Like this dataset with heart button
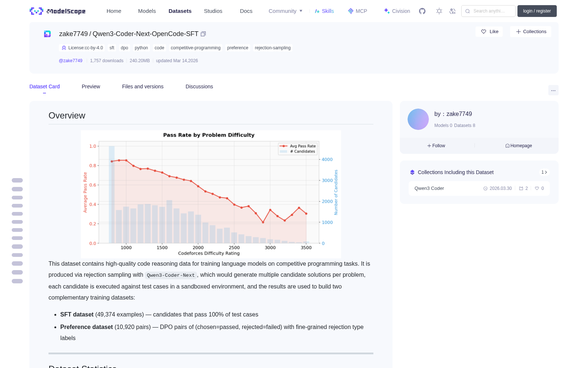Viewport: 588px width, 368px height. coord(489,32)
